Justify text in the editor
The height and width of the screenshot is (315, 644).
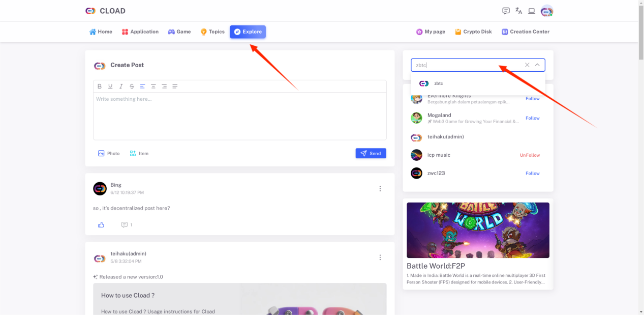175,86
